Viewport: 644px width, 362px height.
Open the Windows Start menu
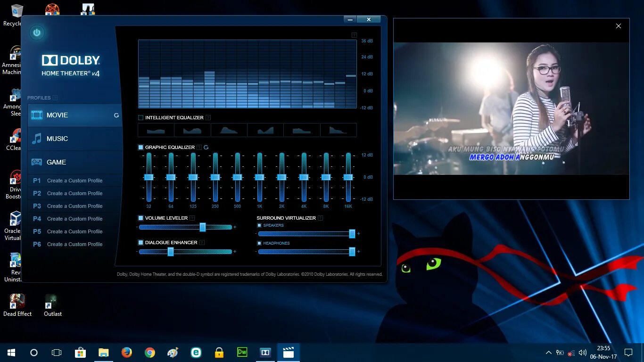click(11, 353)
